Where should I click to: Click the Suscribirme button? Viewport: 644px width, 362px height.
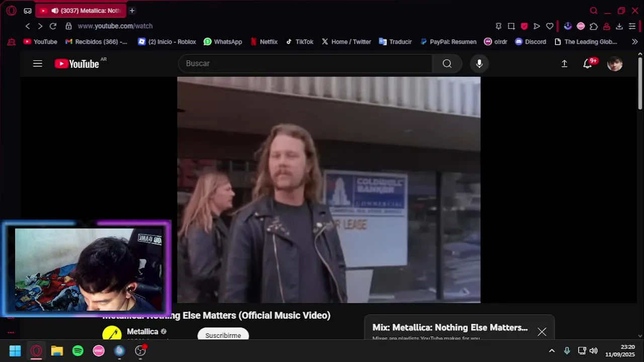[x=223, y=335]
